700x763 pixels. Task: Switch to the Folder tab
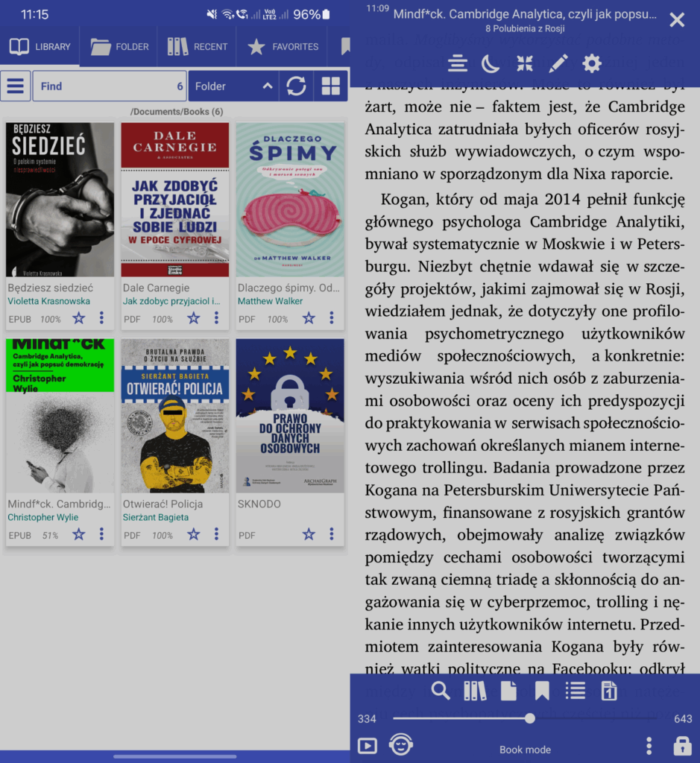click(119, 47)
